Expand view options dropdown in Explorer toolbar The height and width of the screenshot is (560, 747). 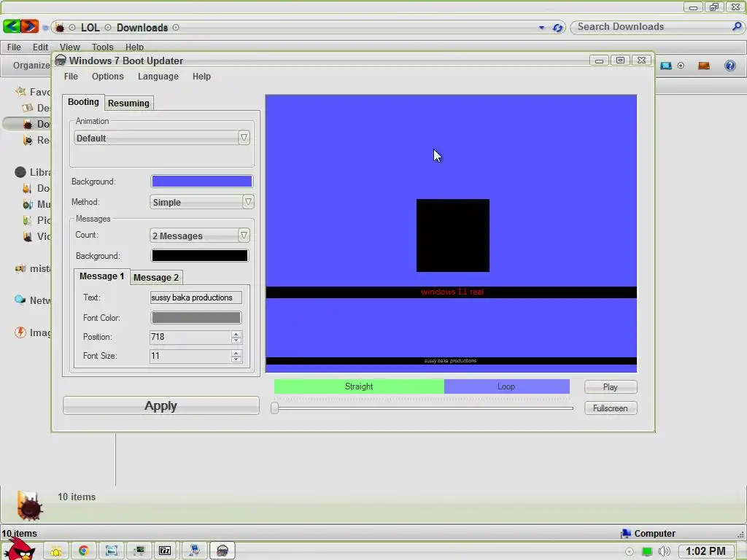point(681,66)
